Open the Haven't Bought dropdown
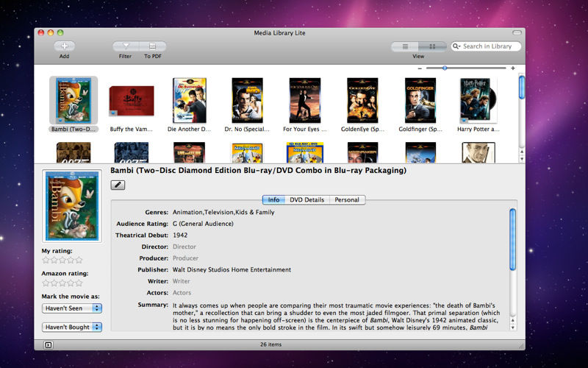The height and width of the screenshot is (368, 588). click(x=71, y=327)
